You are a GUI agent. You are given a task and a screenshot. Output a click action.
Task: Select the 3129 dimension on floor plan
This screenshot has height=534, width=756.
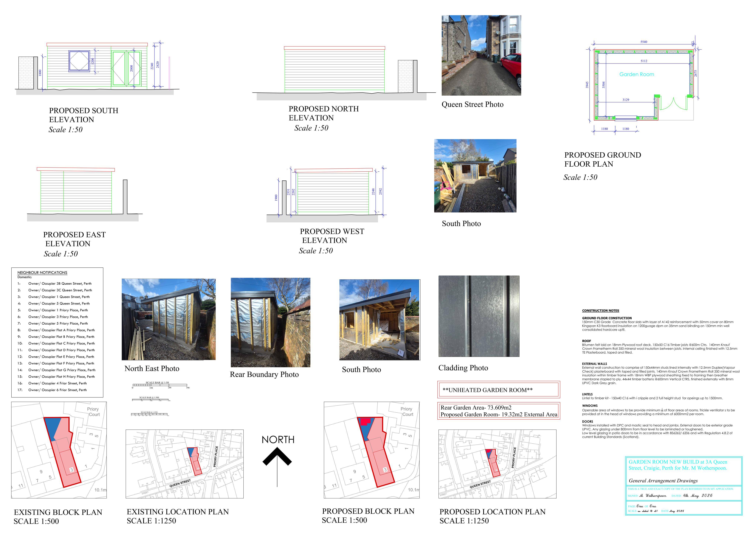click(x=626, y=100)
